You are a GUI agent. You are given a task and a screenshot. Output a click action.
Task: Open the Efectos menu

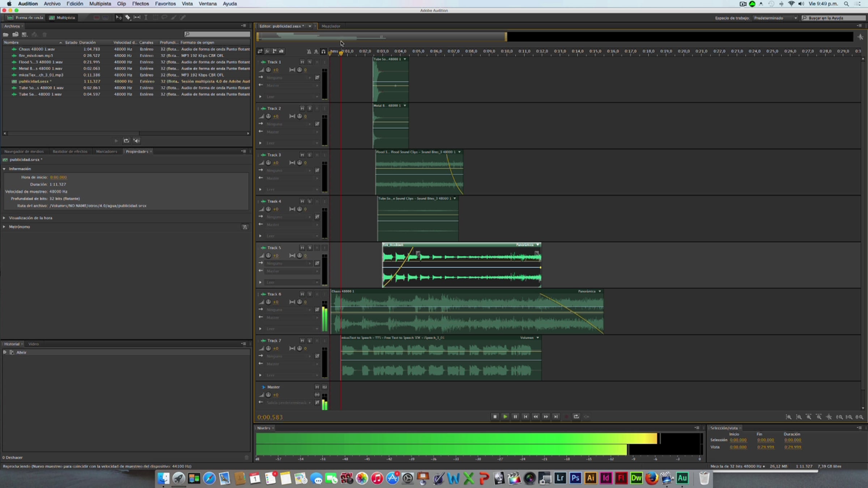[140, 4]
